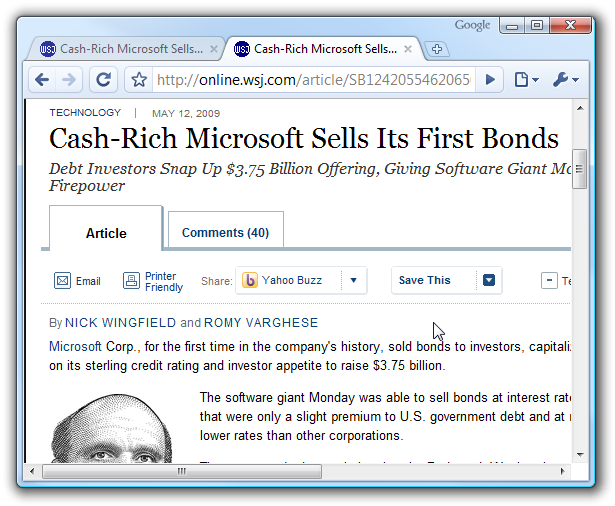
Task: Click the headline Cash-Rich Microsoft Sells Its First Bonds
Action: click(304, 138)
